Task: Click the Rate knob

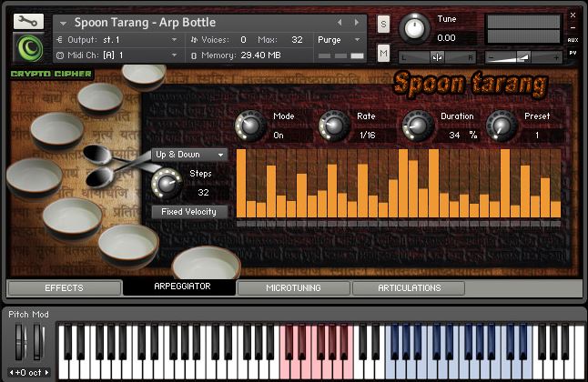Action: [334, 126]
